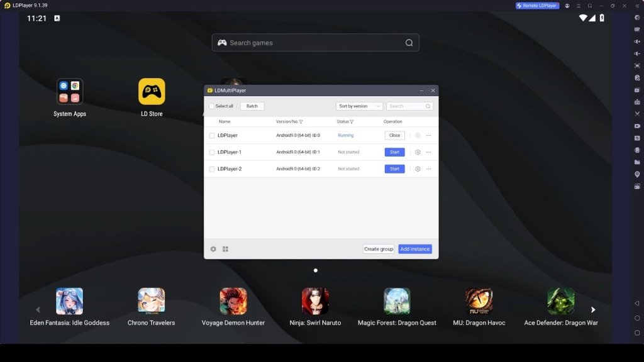This screenshot has width=644, height=362.
Task: Click the Android back triangle button
Action: click(x=637, y=304)
